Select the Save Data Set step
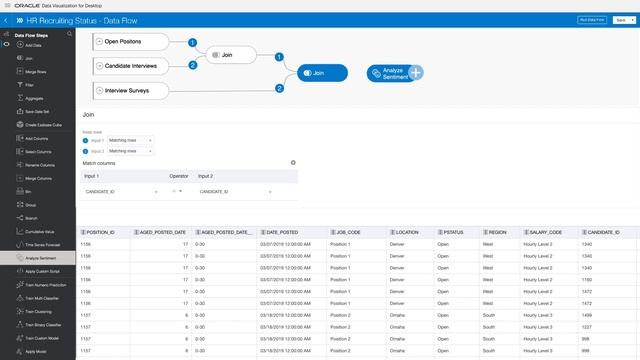Image resolution: width=640 pixels, height=360 pixels. tap(33, 111)
